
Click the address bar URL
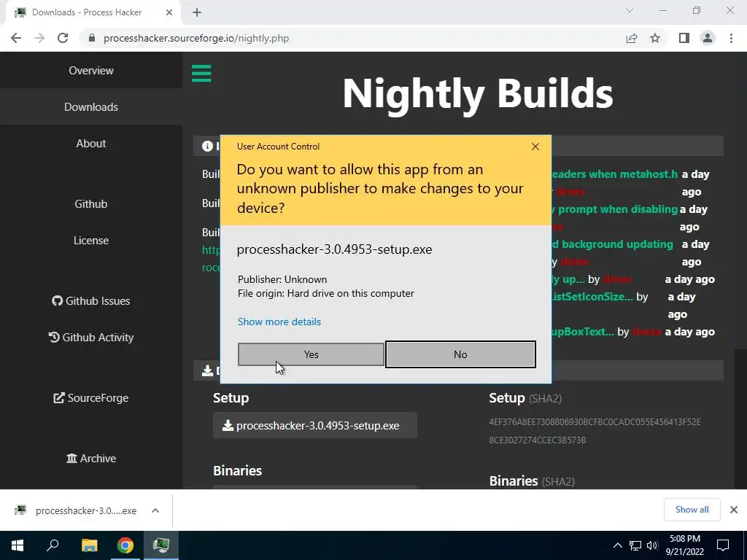(x=196, y=38)
